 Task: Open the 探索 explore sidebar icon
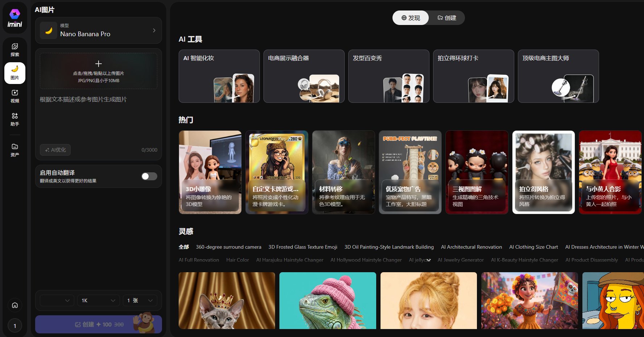point(15,50)
